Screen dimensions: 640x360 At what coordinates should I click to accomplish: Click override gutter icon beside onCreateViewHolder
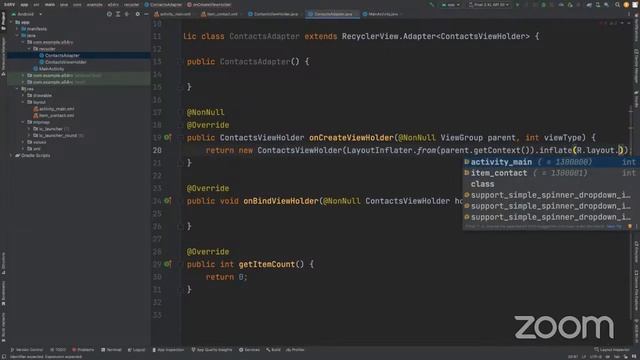pyautogui.click(x=167, y=138)
